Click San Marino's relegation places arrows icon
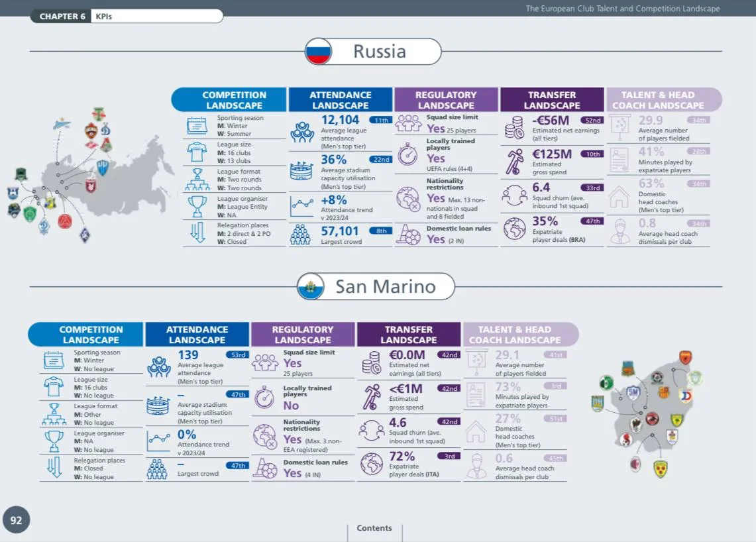Screen dimensions: 756x542 54,468
